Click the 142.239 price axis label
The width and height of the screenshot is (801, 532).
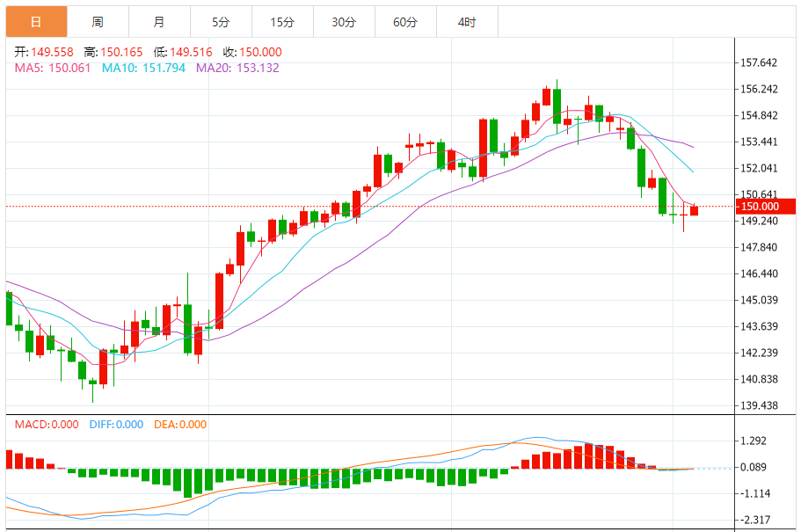(759, 353)
